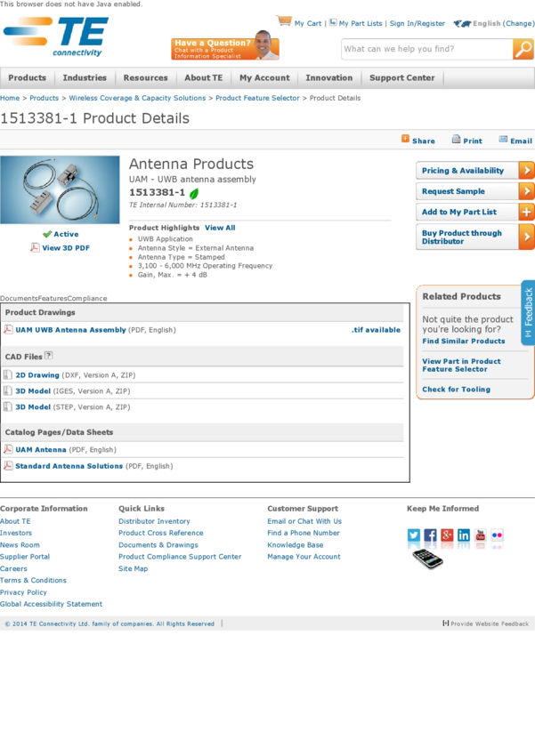Click the green leaf compliance icon
This screenshot has height=756, width=535.
pos(194,193)
